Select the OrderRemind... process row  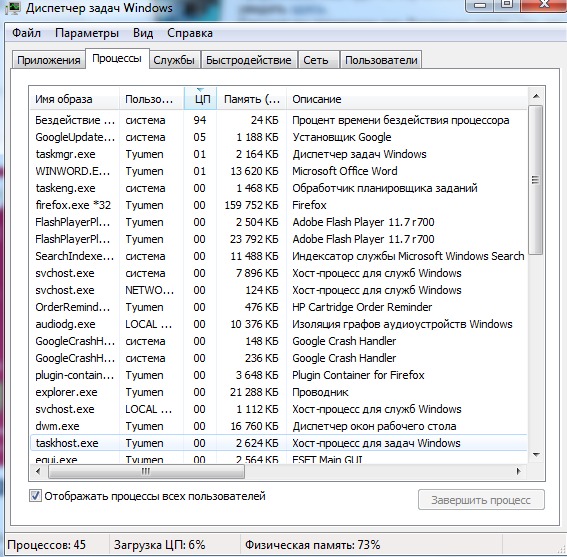278,307
